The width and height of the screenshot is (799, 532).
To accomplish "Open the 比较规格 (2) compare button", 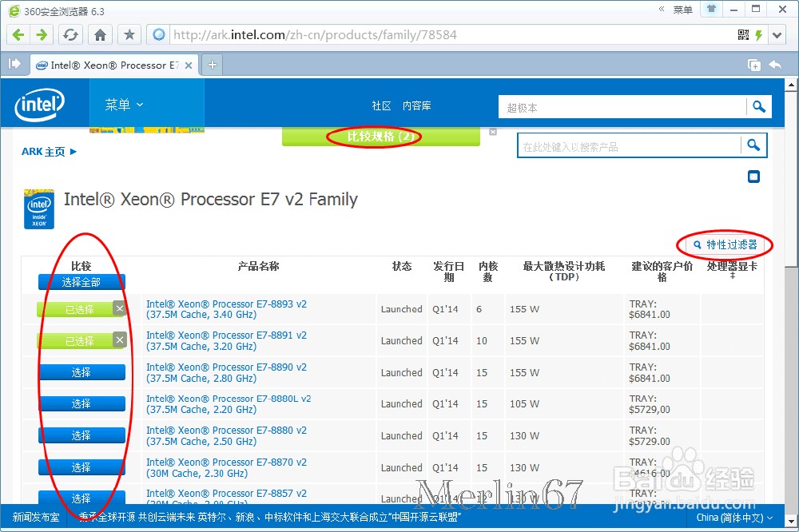I will tap(380, 137).
